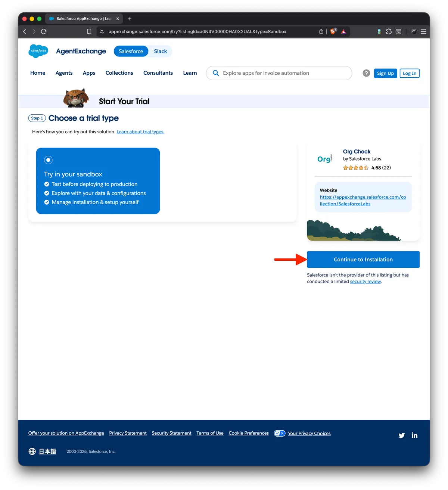Screen dimensions: 448x490
Task: Open a new browser tab
Action: pyautogui.click(x=130, y=19)
